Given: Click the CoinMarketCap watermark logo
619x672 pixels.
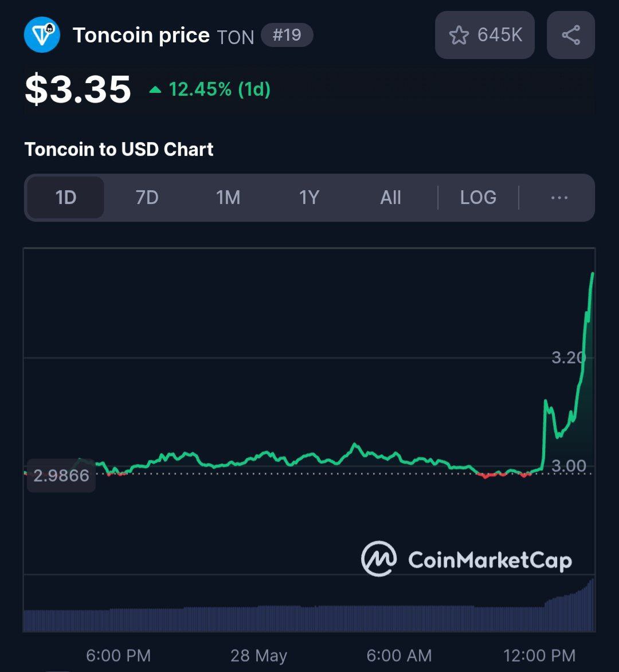Looking at the screenshot, I should pos(467,559).
